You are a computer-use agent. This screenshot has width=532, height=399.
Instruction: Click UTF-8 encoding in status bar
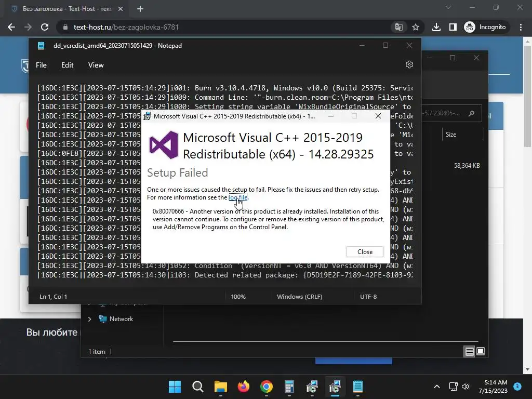(x=368, y=297)
